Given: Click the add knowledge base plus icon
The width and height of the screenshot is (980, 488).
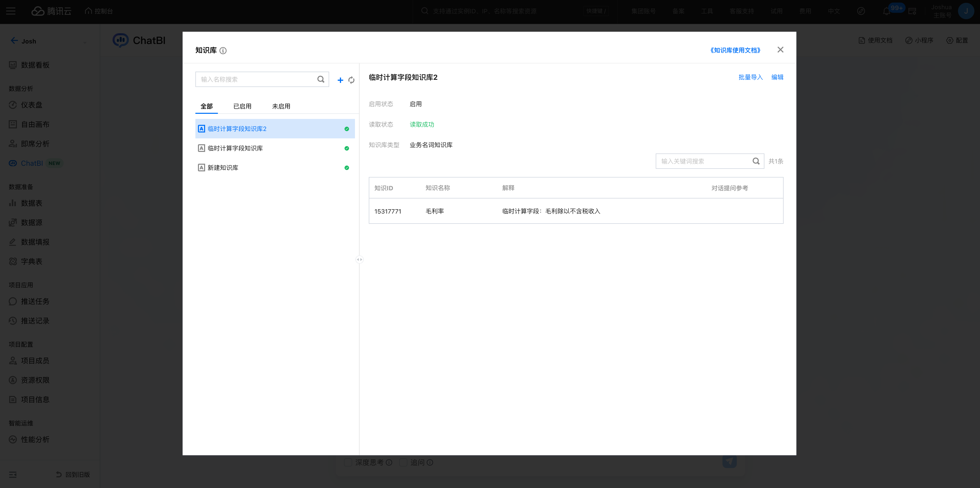Looking at the screenshot, I should pyautogui.click(x=340, y=80).
